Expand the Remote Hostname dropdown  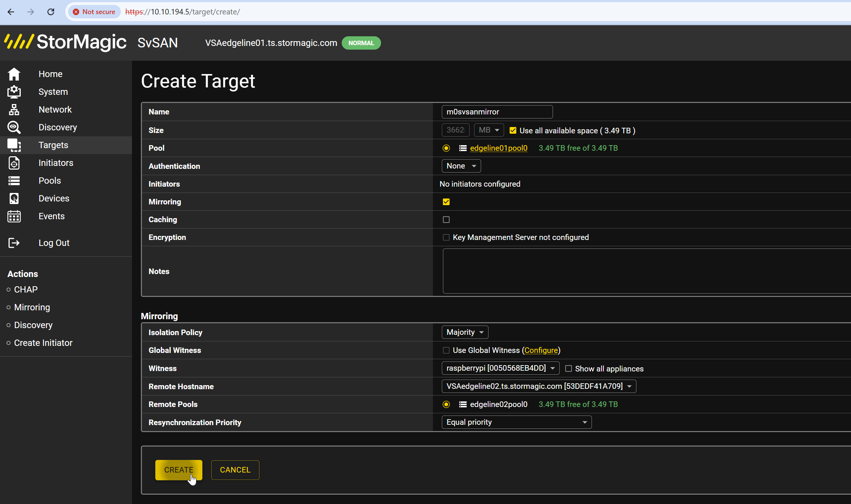[539, 386]
